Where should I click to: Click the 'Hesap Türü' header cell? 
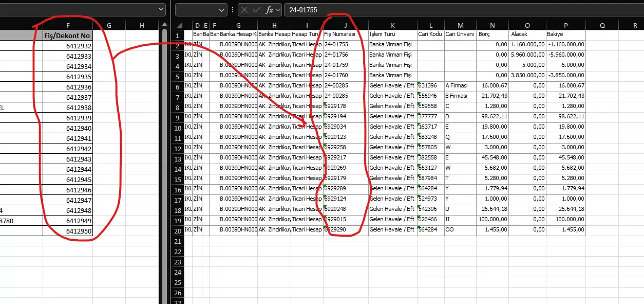click(x=307, y=34)
